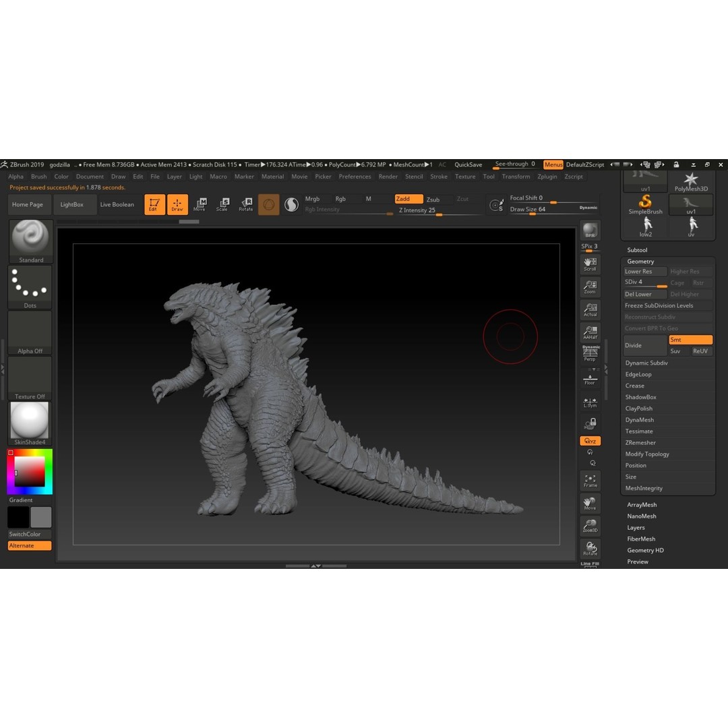The image size is (728, 728).
Task: Frame the mesh in view
Action: (590, 481)
